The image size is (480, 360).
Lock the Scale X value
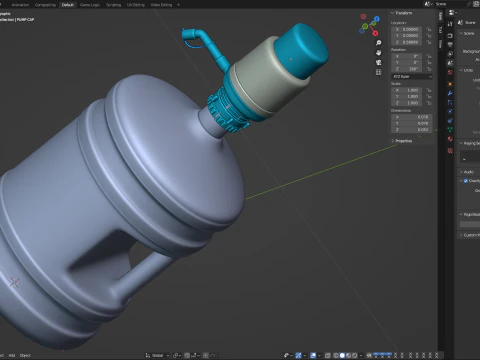pos(429,90)
